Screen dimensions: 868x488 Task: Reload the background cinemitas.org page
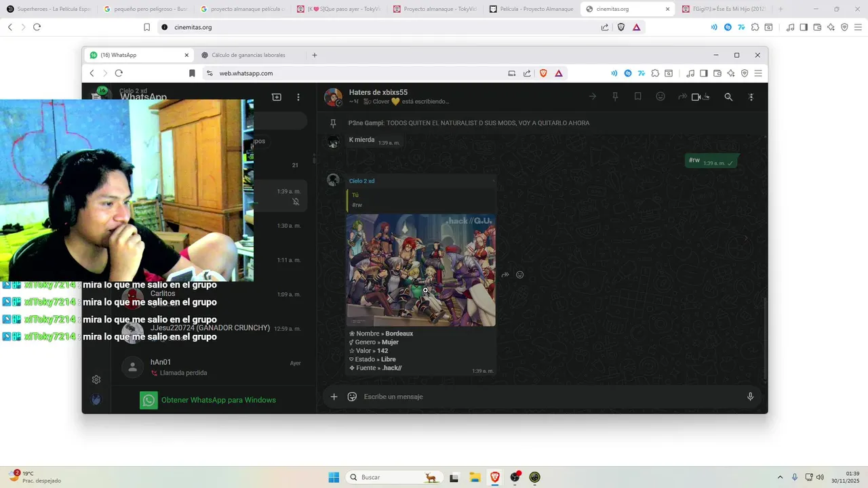pos(37,27)
